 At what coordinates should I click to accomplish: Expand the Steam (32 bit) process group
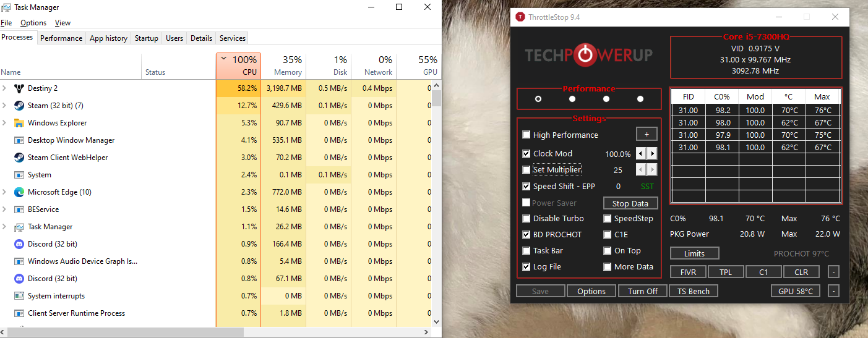click(x=5, y=106)
